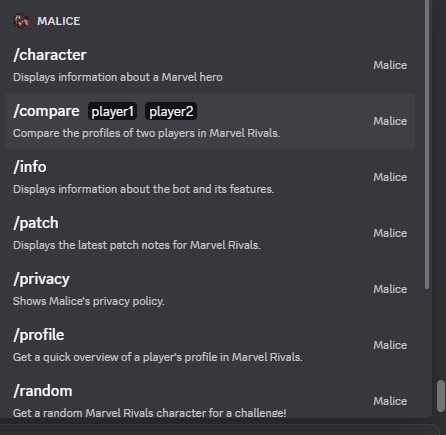Click the player2 parameter chip
This screenshot has height=435, width=446.
point(171,111)
